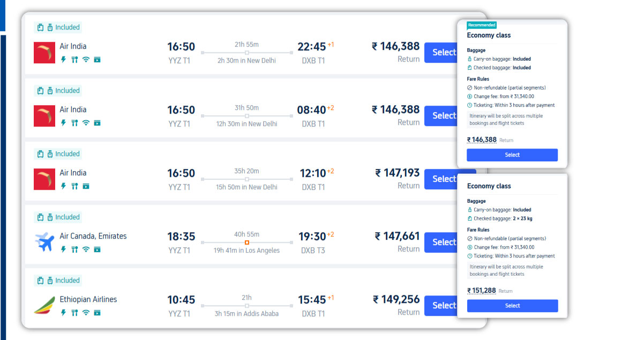Click the carry-on baggage checkmark in the Recommended Economy panel
This screenshot has height=340, width=644.
pyautogui.click(x=469, y=59)
